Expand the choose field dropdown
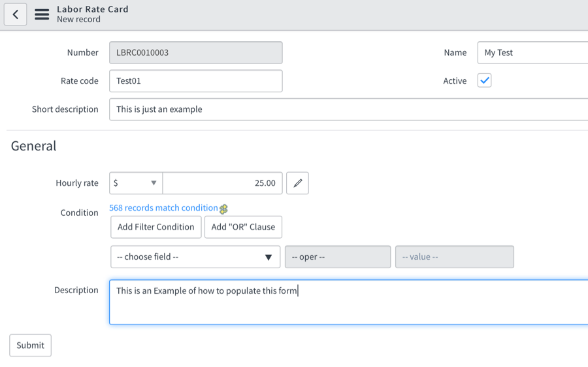This screenshot has width=588, height=367. click(x=195, y=257)
